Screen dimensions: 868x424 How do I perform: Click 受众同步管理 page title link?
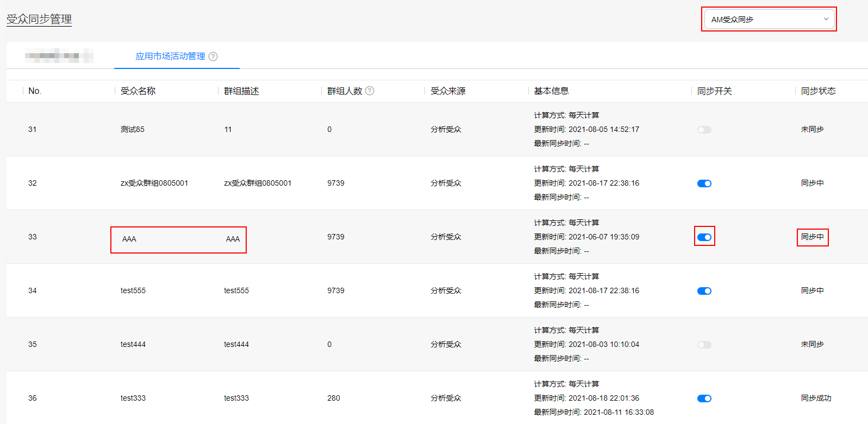[39, 19]
